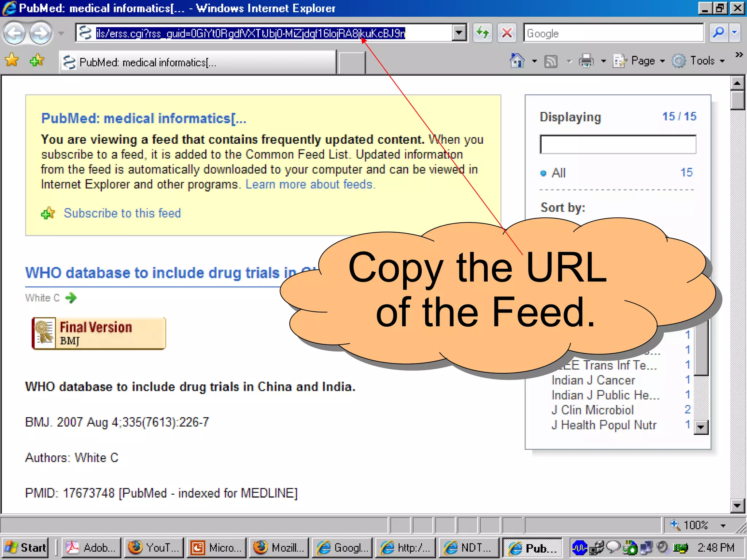The width and height of the screenshot is (747, 560).
Task: Switch to the YouTube Firefox taskbar window
Action: (x=154, y=548)
